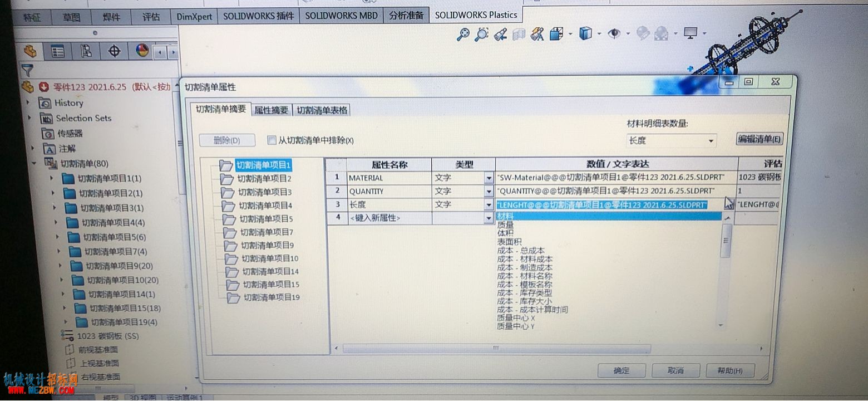Open the type dropdown for row 4

pyautogui.click(x=489, y=218)
